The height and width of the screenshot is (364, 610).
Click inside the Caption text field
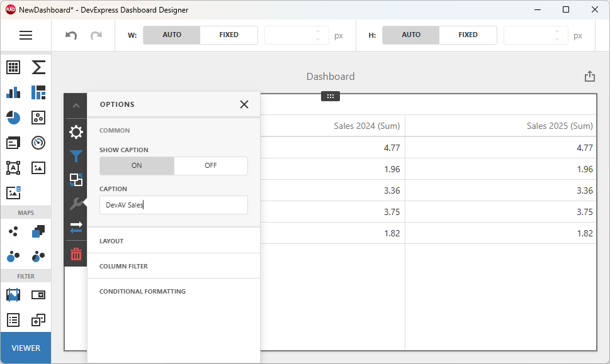point(173,205)
